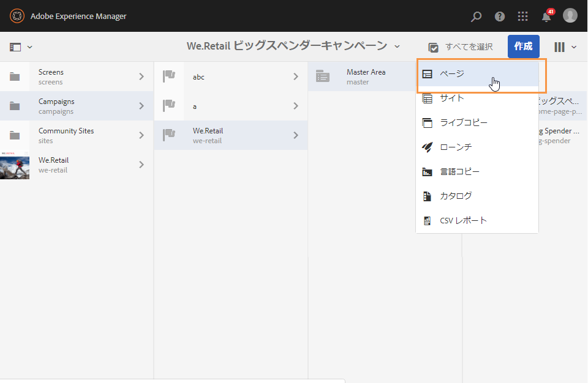Viewport: 588px width, 383px height.
Task: Choose ライブコピー from the create menu
Action: (x=477, y=122)
